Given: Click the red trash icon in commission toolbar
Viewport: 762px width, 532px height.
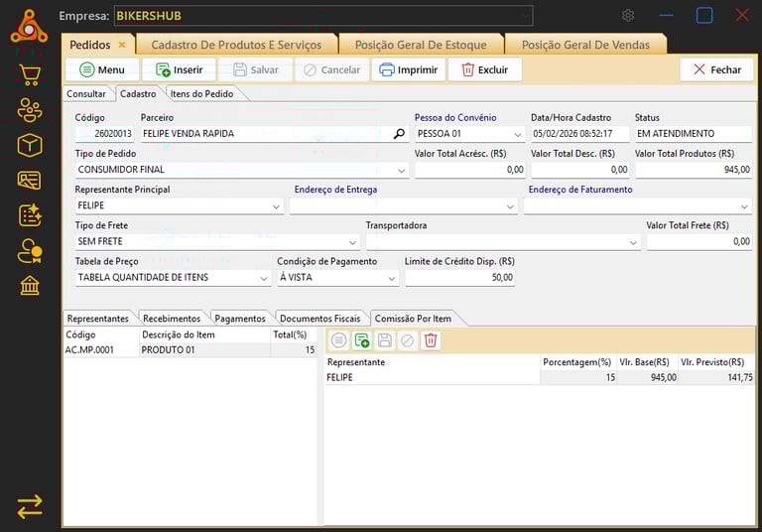Looking at the screenshot, I should 431,340.
